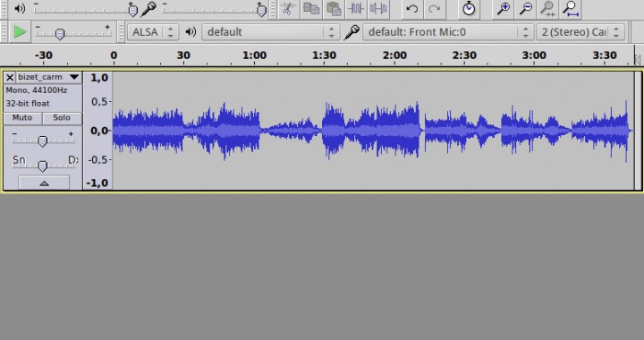
Task: Solo the bizet_carm track
Action: point(62,118)
